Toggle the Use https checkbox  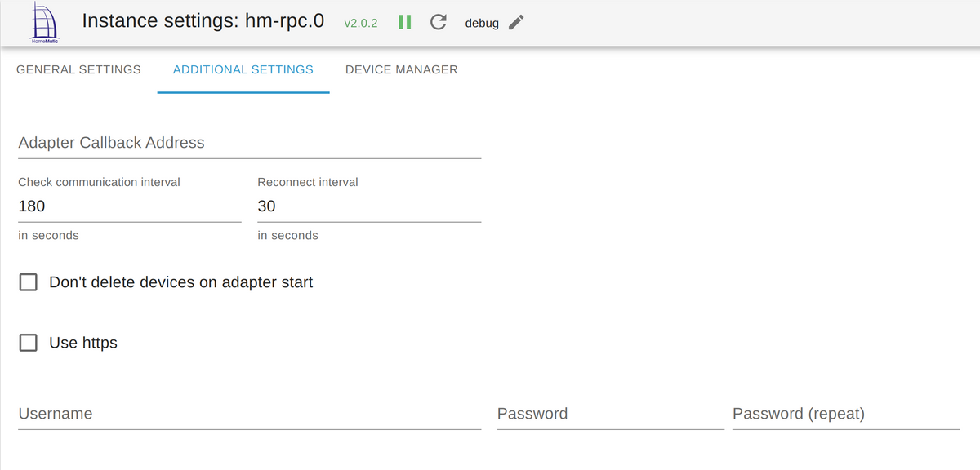tap(29, 343)
